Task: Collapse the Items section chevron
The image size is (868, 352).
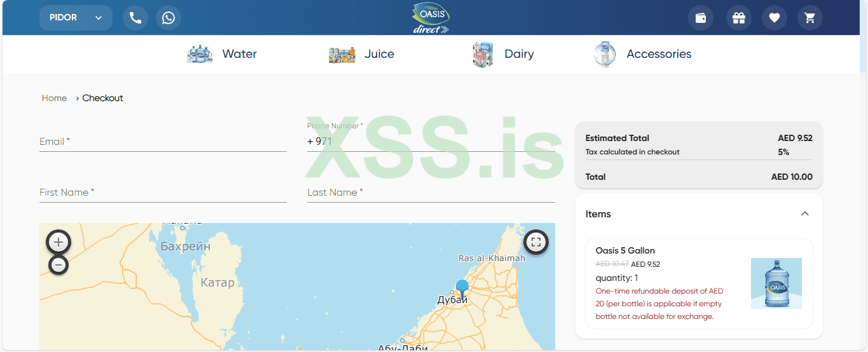Action: (805, 213)
